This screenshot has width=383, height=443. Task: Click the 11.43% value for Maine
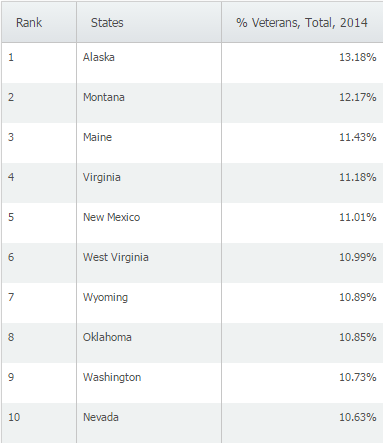pos(358,137)
